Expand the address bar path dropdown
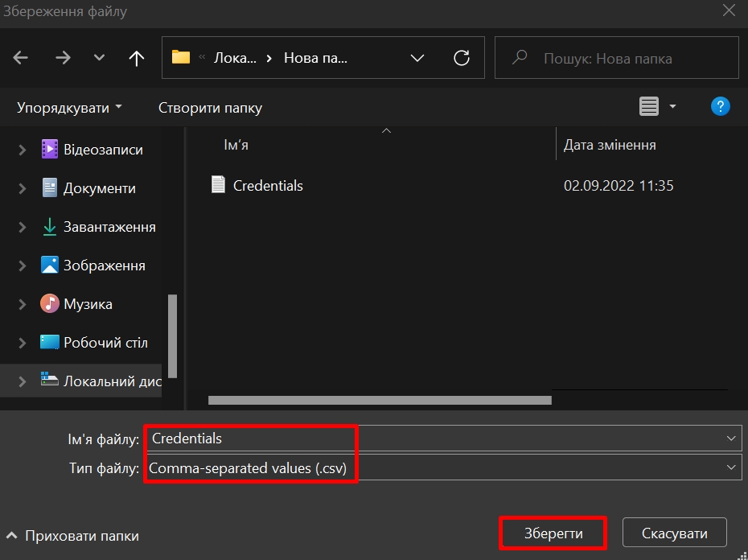Screen dimensions: 748x560 point(417,58)
